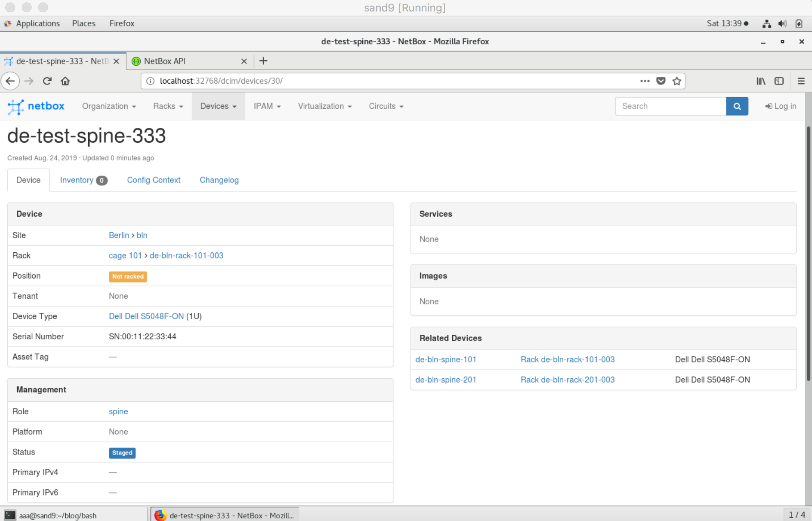This screenshot has width=812, height=521.
Task: Switch to the Config Context tab
Action: (153, 180)
